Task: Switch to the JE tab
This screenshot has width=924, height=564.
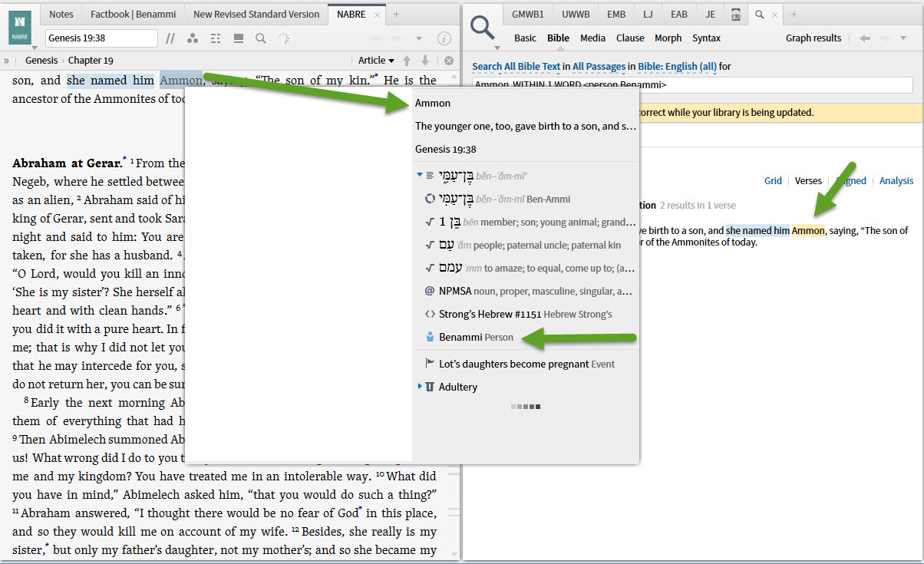Action: click(710, 15)
